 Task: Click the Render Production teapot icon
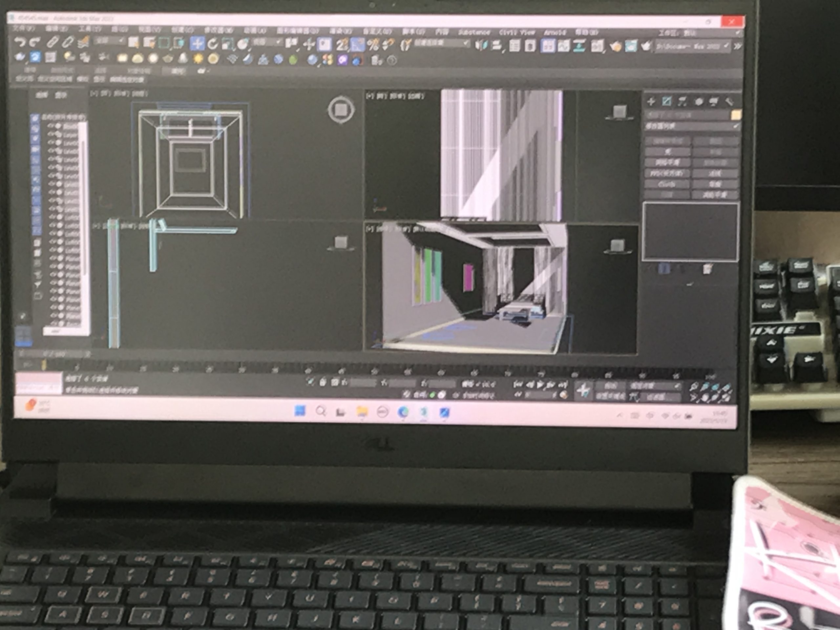pos(645,46)
